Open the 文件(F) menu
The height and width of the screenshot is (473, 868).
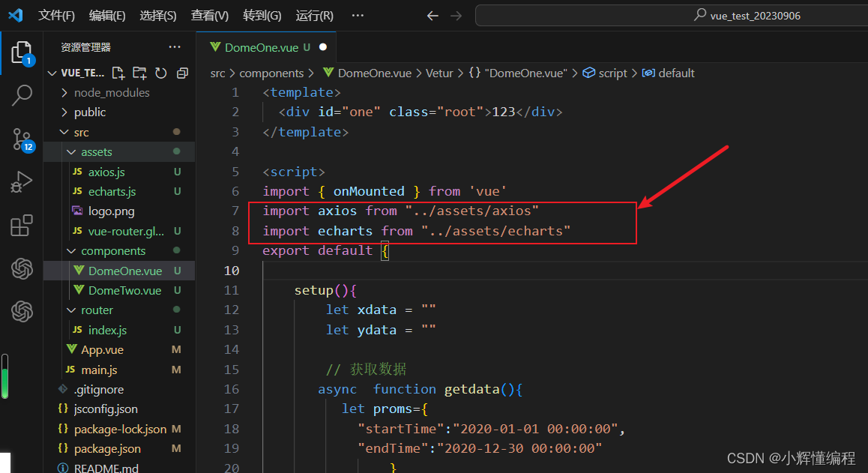click(x=56, y=16)
